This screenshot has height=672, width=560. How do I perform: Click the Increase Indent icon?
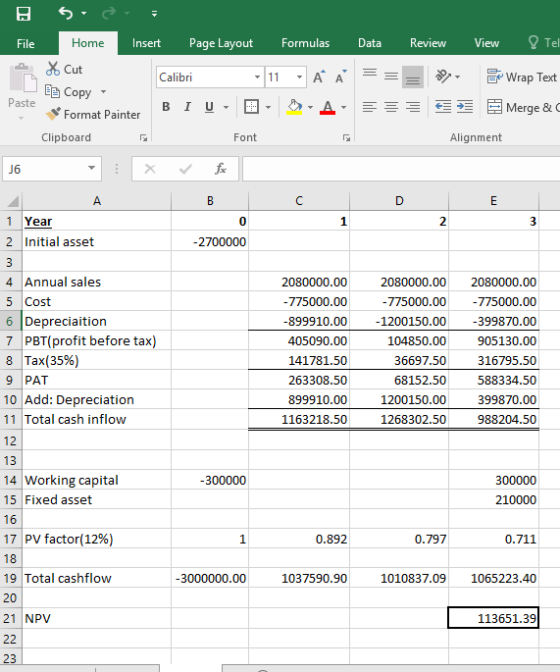pyautogui.click(x=465, y=106)
